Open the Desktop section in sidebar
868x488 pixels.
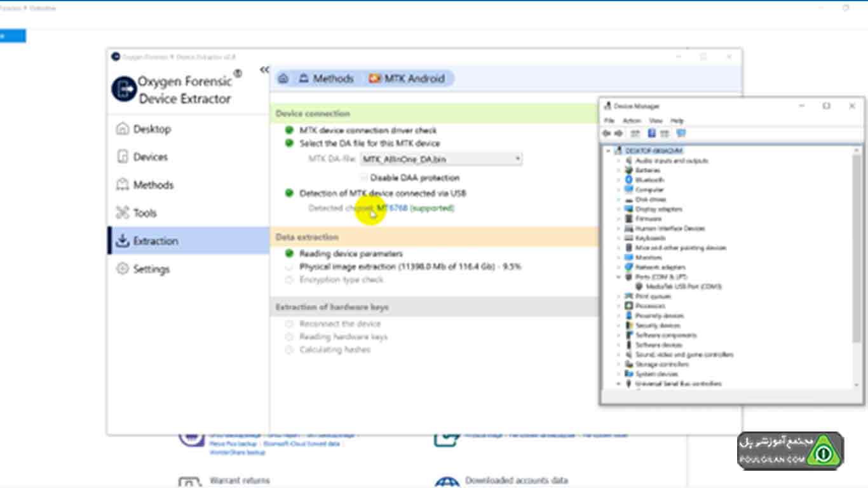point(144,129)
